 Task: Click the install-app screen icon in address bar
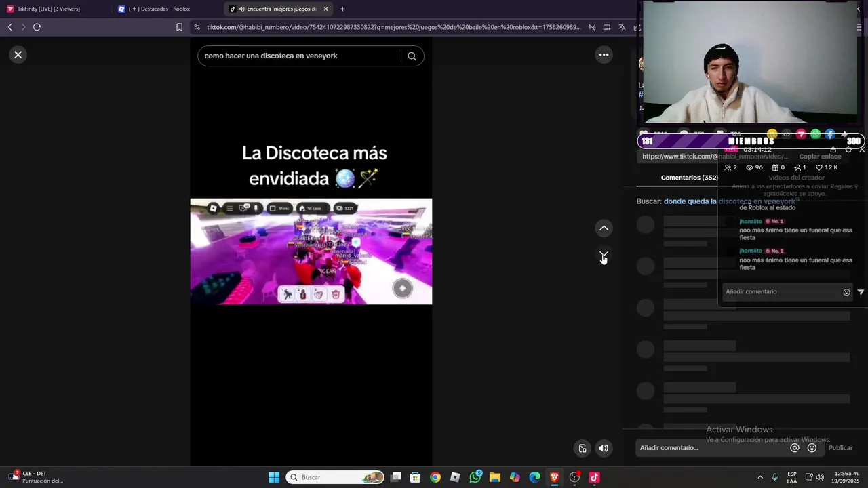click(606, 27)
